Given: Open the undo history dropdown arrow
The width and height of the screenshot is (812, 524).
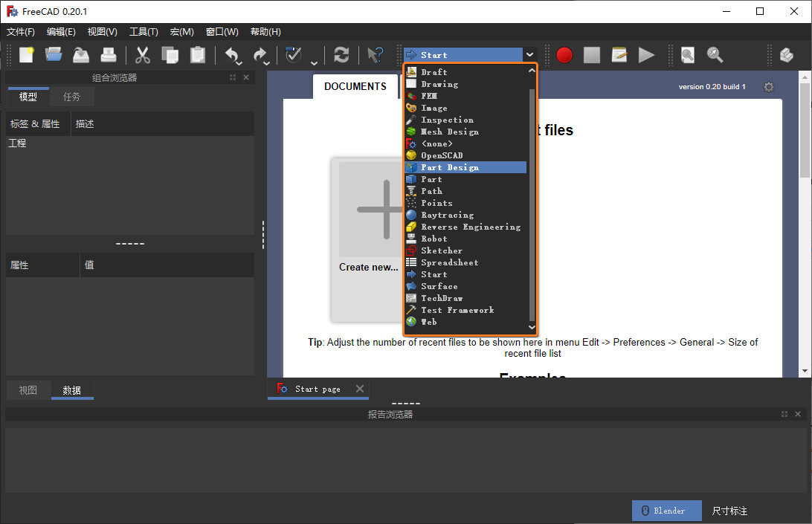Looking at the screenshot, I should pos(239,63).
